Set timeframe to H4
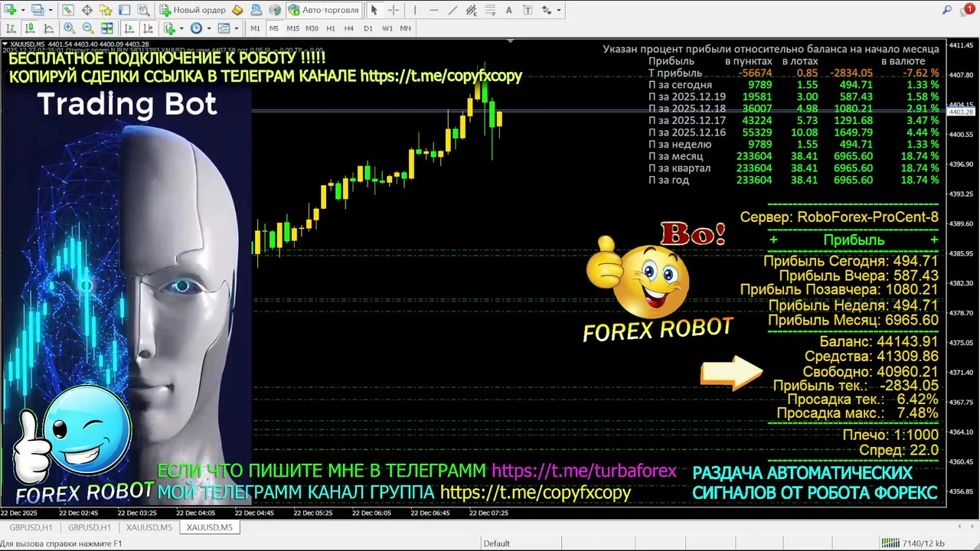This screenshot has height=551, width=980. click(x=349, y=28)
